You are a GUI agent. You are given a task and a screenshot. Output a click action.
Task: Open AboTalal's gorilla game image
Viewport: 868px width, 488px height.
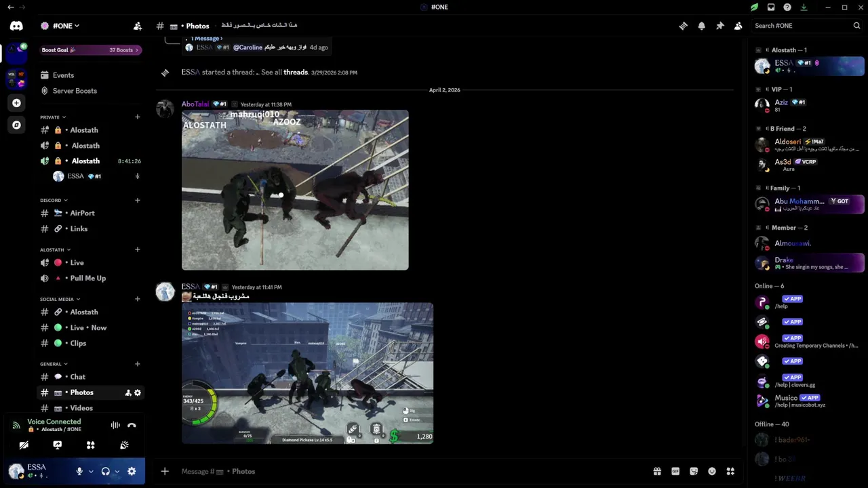click(x=295, y=190)
